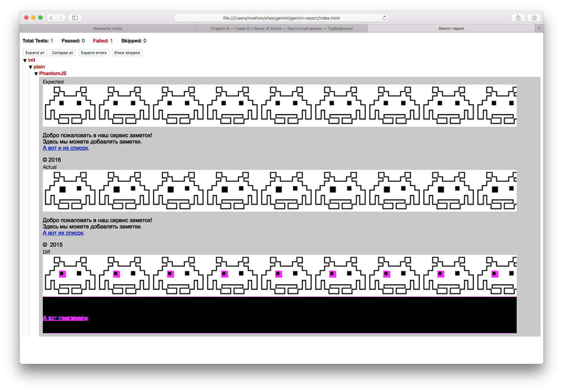Collapse the plain state triangle
Image resolution: width=563 pixels, height=392 pixels.
[x=31, y=67]
